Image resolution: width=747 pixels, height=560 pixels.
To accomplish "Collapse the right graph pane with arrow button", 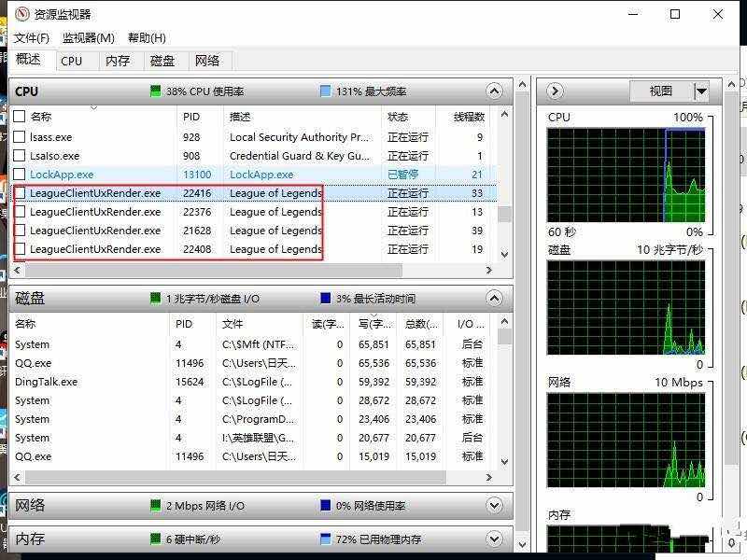I will tap(555, 91).
